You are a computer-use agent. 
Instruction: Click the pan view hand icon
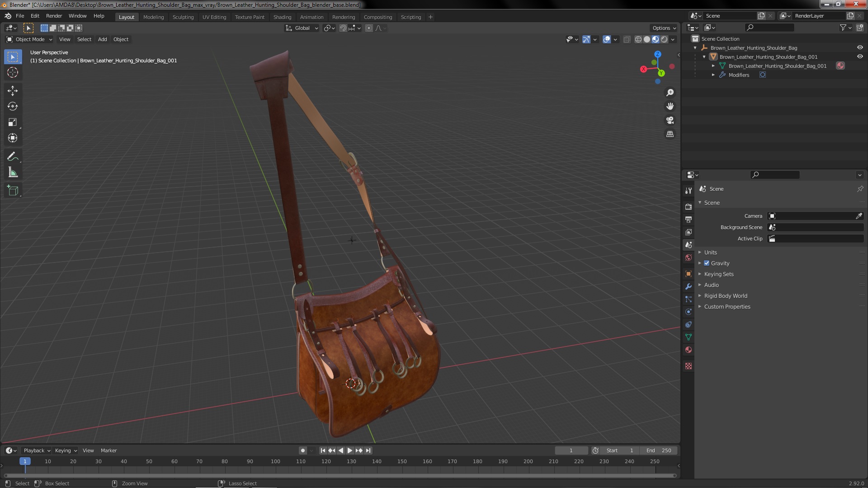click(x=670, y=106)
